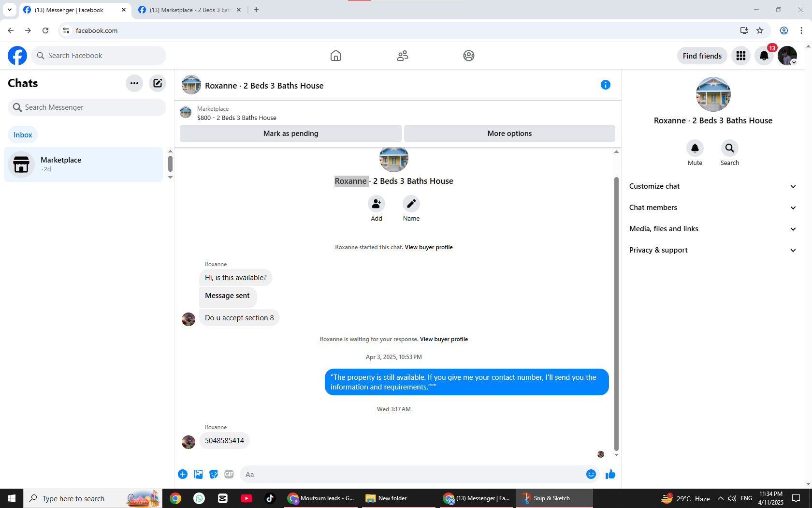812x508 pixels.
Task: Open conversation information icon
Action: pos(606,85)
